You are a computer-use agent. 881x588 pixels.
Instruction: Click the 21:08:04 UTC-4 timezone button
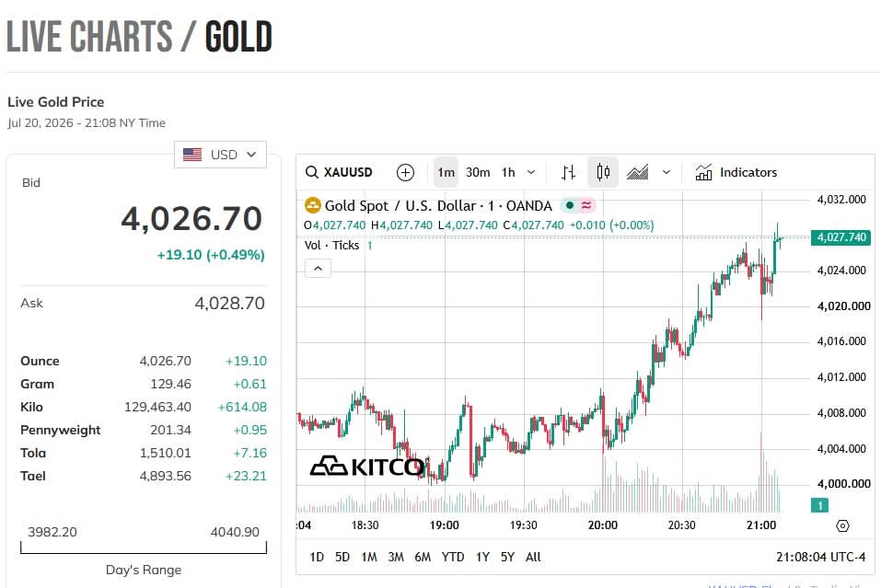coord(820,557)
